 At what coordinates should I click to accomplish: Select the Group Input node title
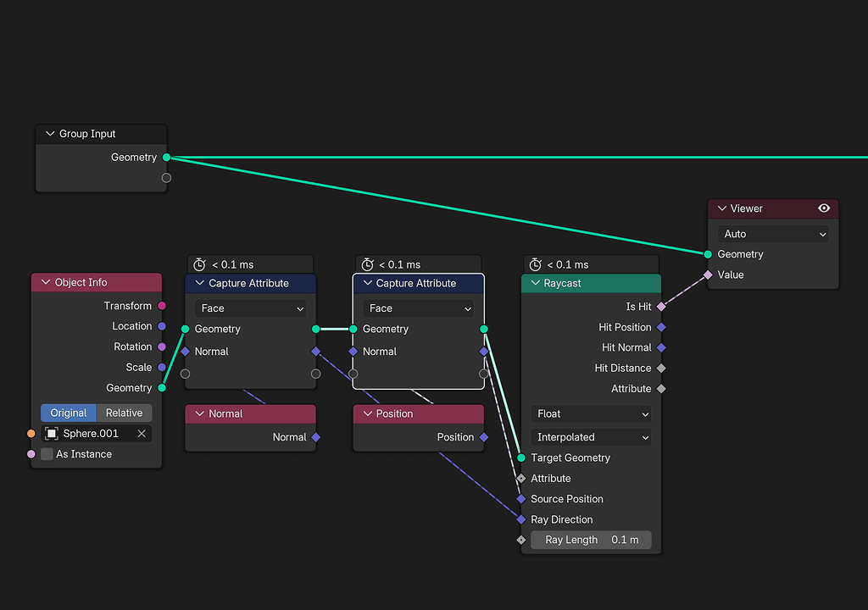(x=87, y=134)
